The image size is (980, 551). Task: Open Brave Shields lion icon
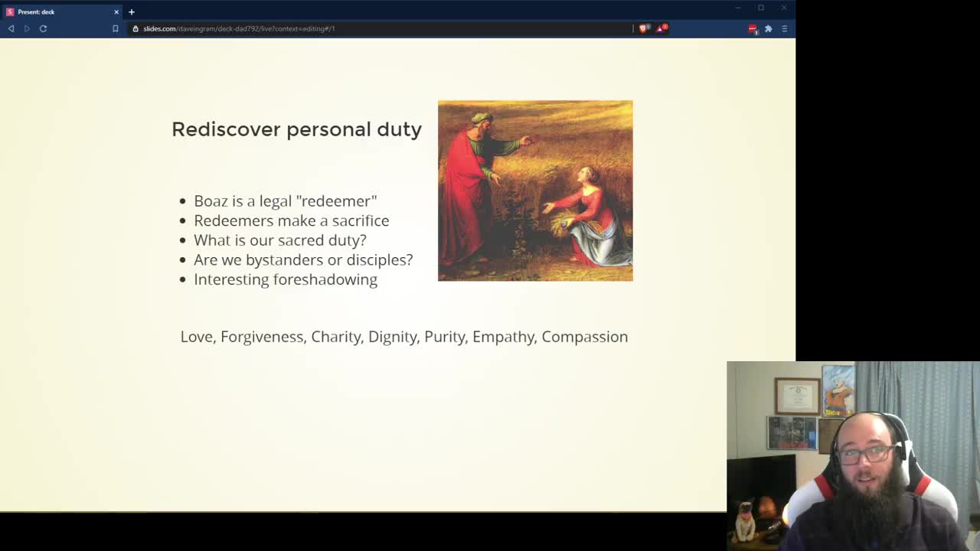(x=644, y=28)
